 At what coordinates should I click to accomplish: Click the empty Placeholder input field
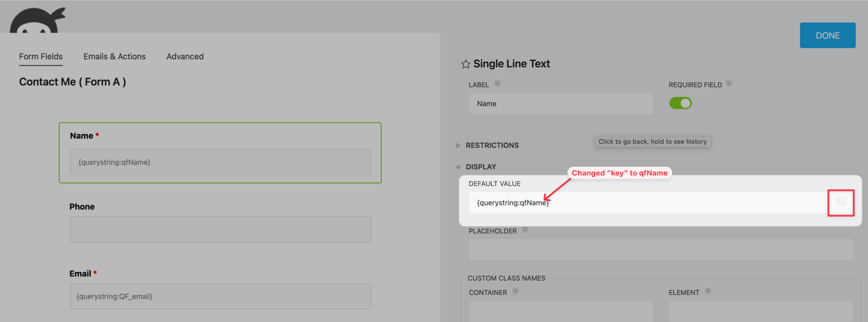click(660, 250)
